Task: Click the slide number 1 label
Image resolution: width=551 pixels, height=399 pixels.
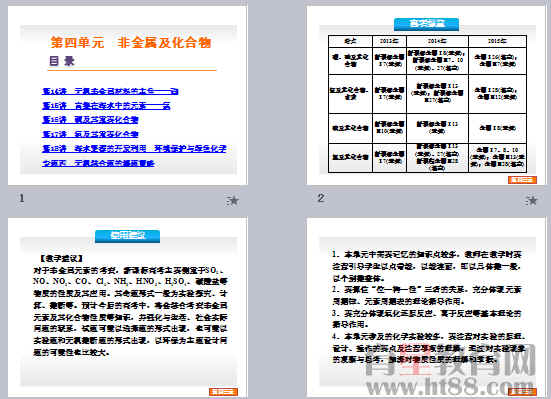Action: pos(22,198)
